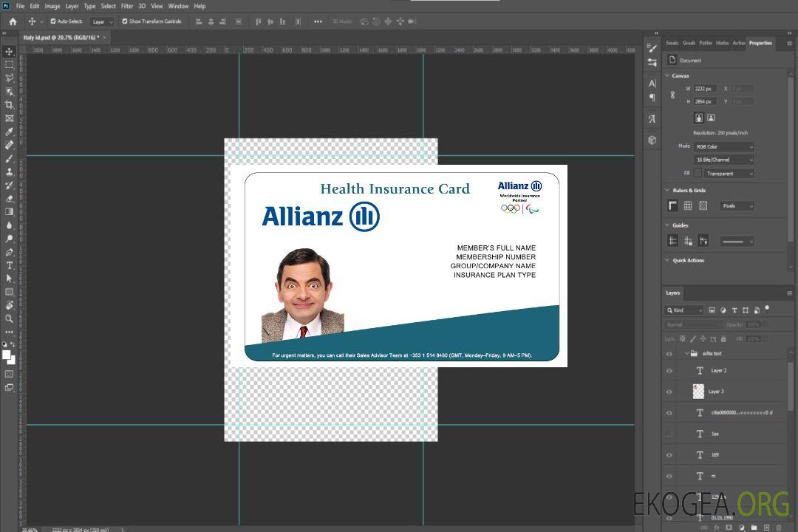Click the delete layer trash icon

coord(780,528)
